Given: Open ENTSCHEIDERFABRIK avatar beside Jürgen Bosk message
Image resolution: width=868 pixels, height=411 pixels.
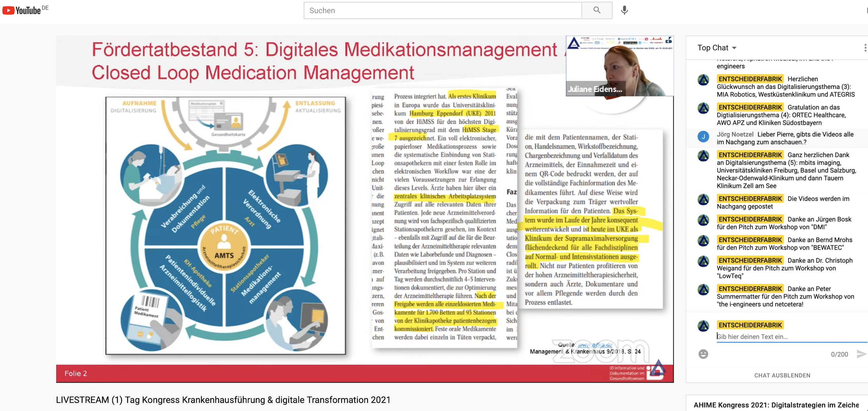Looking at the screenshot, I should coord(703,220).
